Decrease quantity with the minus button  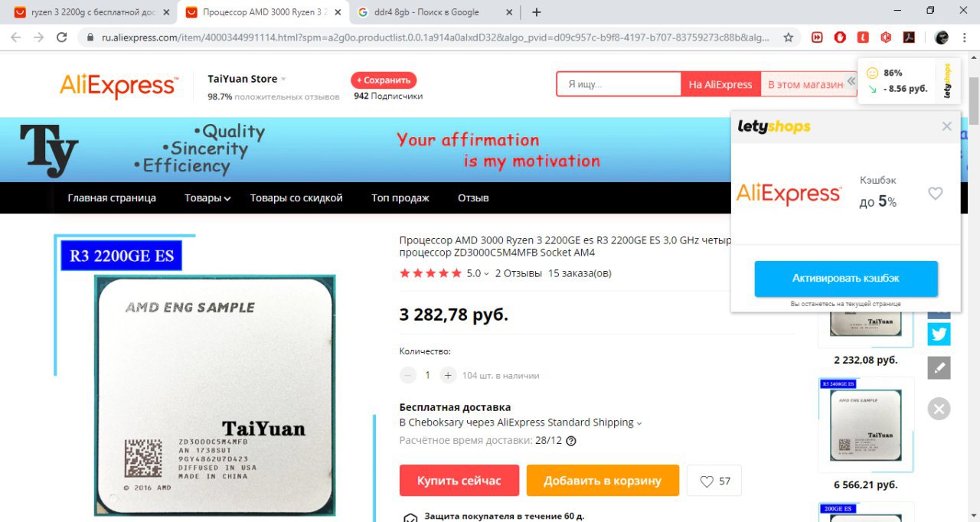click(408, 375)
